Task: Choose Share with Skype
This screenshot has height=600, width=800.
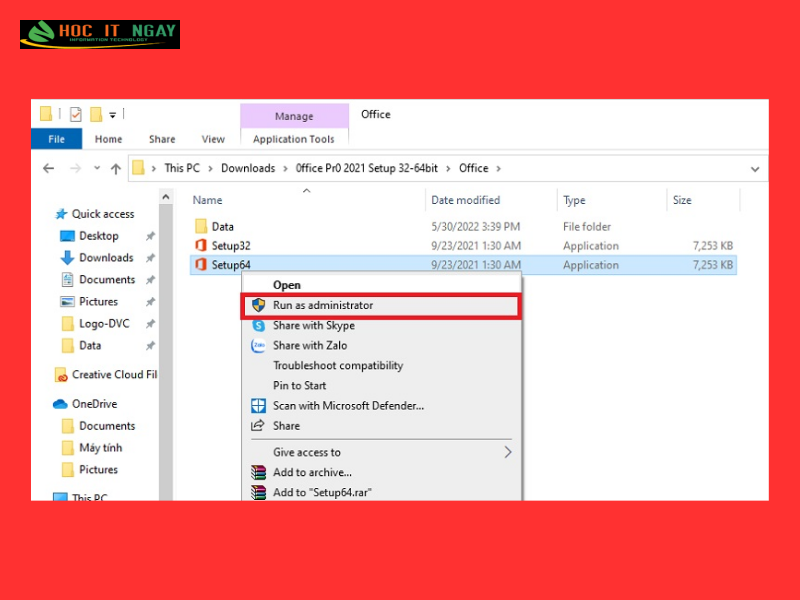Action: point(382,326)
